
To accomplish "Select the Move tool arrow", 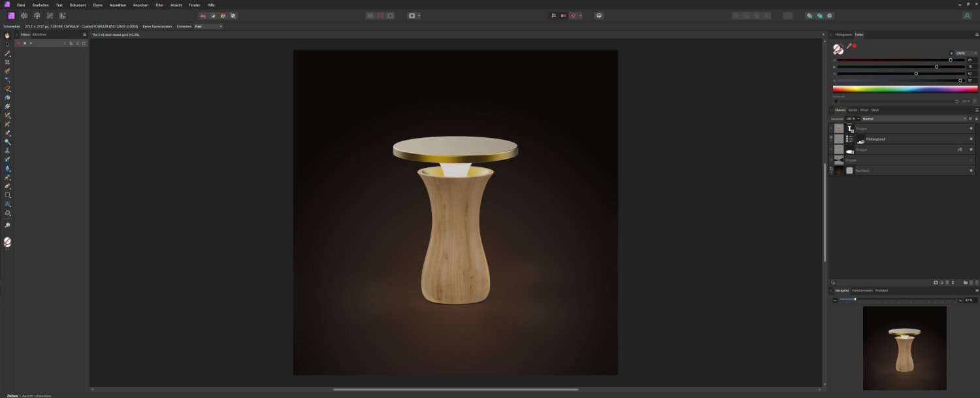I will (7, 44).
